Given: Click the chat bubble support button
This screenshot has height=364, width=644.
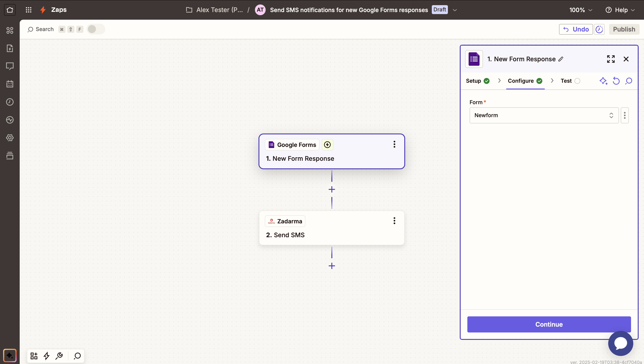Looking at the screenshot, I should tap(620, 343).
